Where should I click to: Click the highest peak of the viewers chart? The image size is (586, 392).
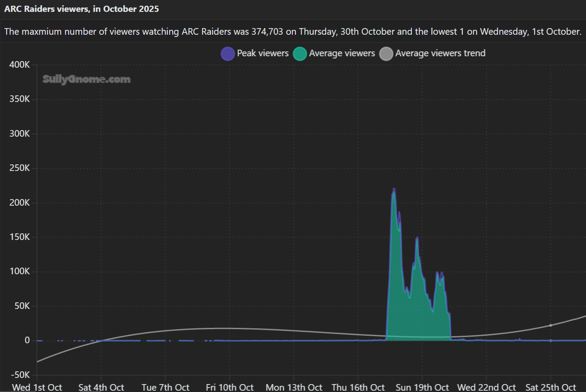click(393, 189)
